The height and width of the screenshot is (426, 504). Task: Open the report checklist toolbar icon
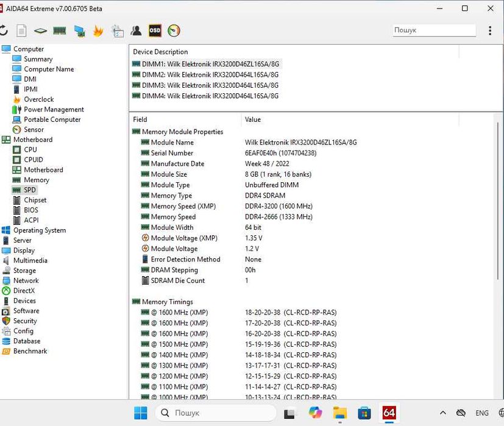(118, 31)
